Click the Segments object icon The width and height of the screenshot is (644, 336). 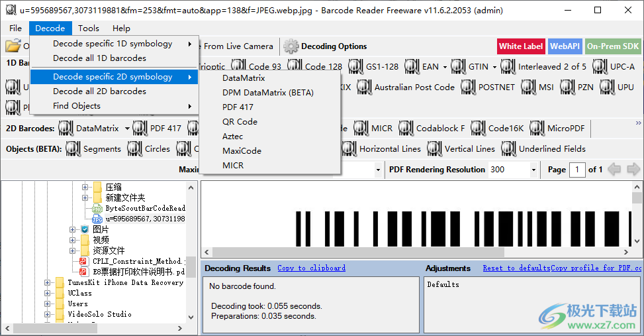[73, 148]
